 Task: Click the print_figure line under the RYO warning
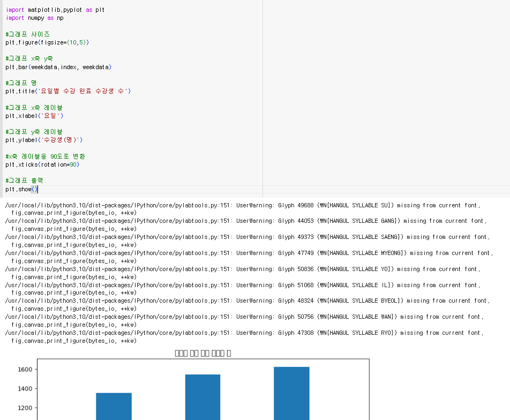pyautogui.click(x=74, y=341)
